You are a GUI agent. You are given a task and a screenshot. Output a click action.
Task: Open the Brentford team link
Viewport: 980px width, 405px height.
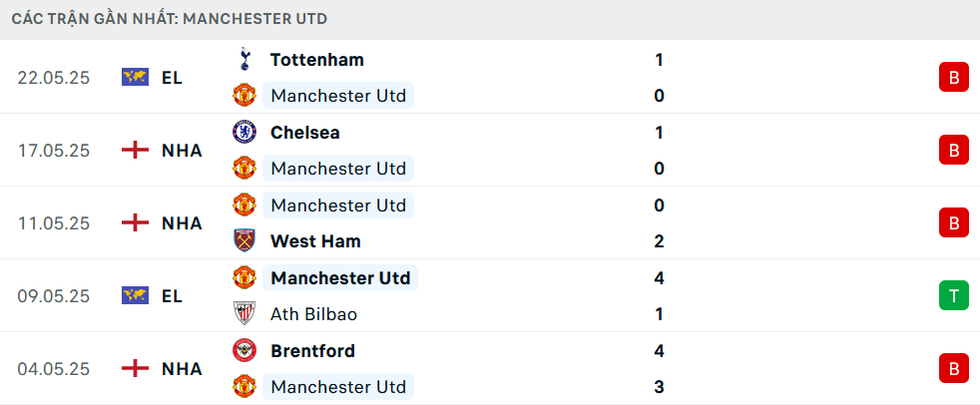312,350
